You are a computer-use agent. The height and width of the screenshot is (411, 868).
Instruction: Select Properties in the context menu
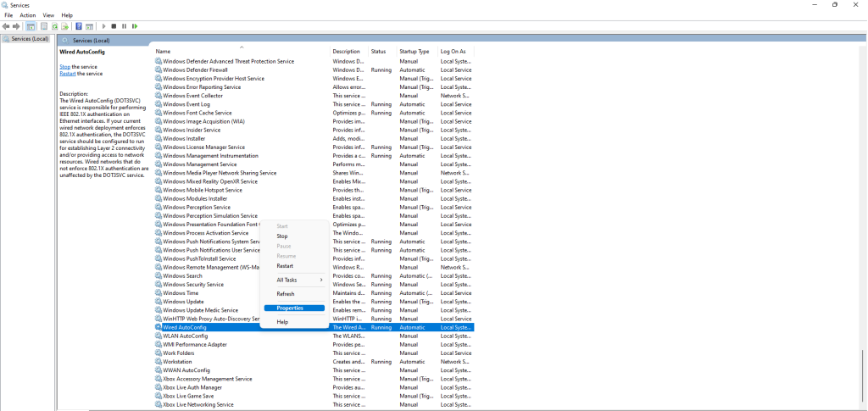pos(294,308)
